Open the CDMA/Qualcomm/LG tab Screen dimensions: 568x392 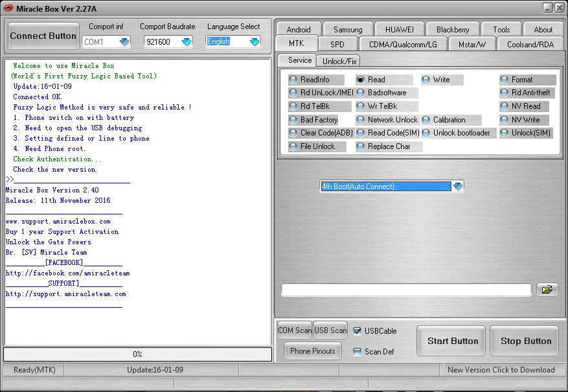[x=403, y=45]
